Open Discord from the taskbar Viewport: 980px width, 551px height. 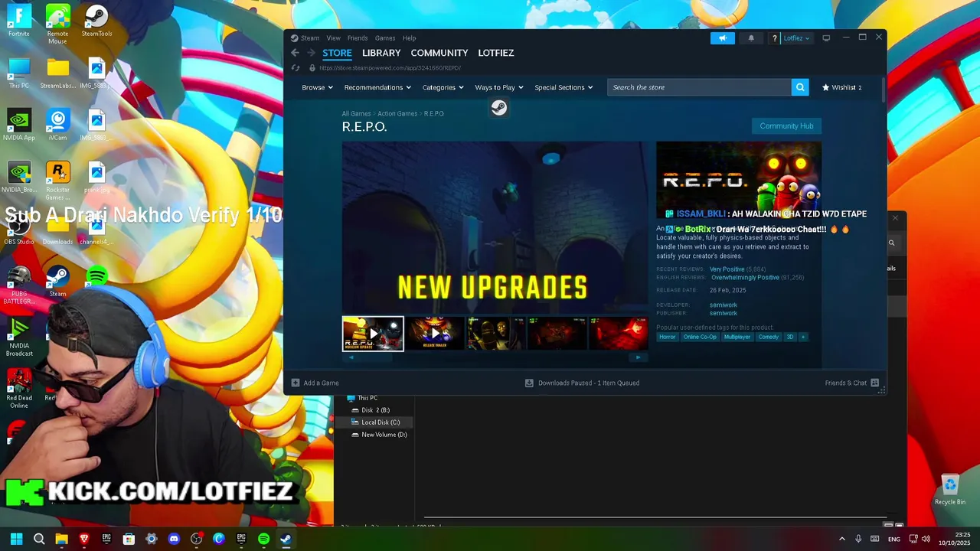[x=174, y=539]
